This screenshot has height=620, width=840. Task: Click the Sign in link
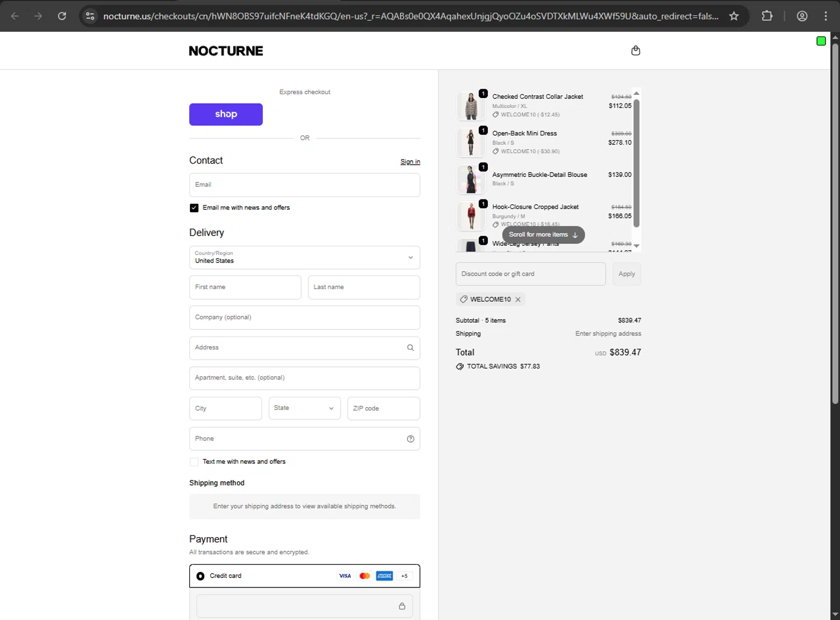coord(410,162)
